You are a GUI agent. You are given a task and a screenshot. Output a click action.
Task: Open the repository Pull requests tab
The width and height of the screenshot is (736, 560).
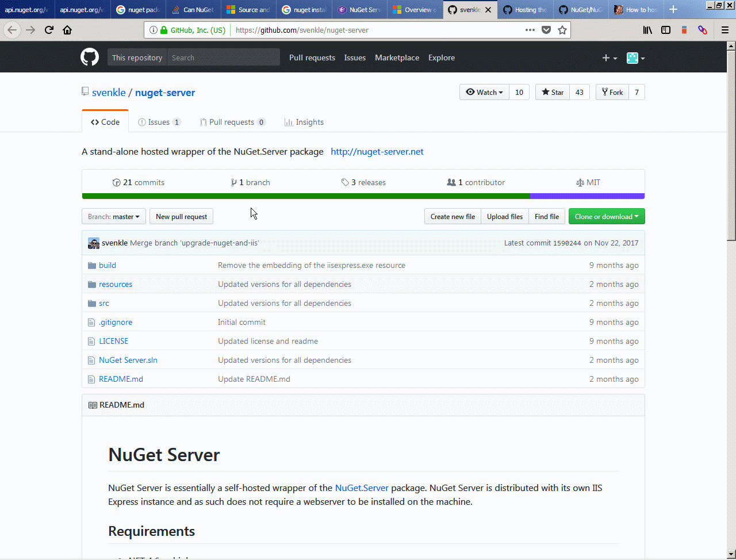[233, 122]
